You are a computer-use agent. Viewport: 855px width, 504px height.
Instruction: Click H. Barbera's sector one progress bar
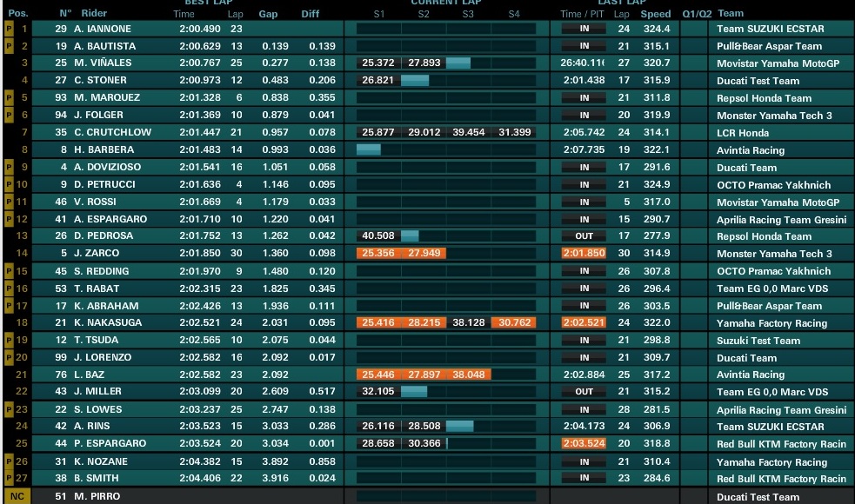coord(369,149)
